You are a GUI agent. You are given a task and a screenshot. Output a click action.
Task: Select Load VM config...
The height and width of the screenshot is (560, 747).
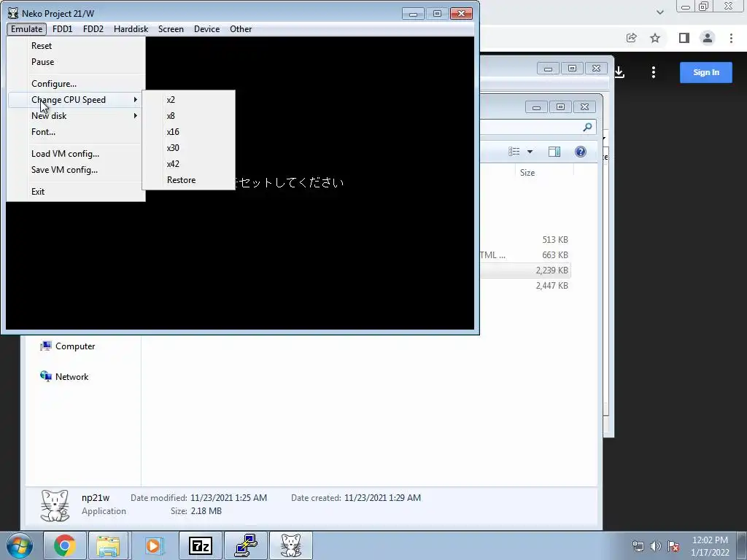pos(76,154)
